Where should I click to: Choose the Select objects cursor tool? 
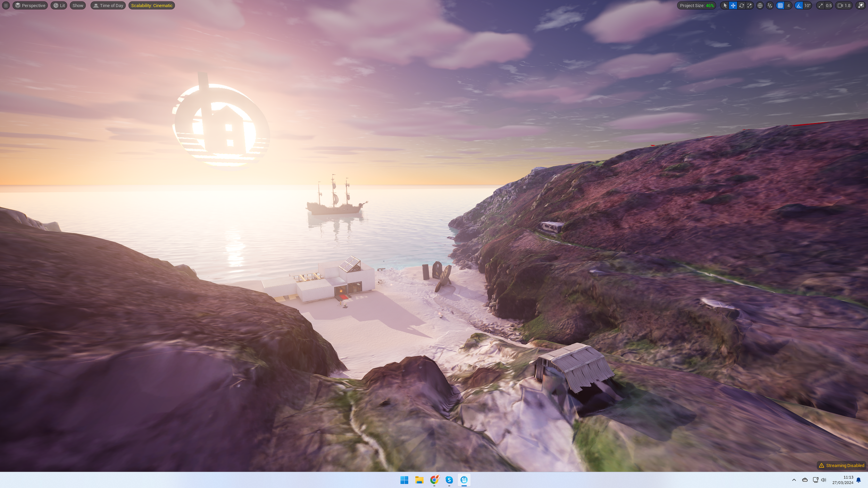pyautogui.click(x=725, y=6)
